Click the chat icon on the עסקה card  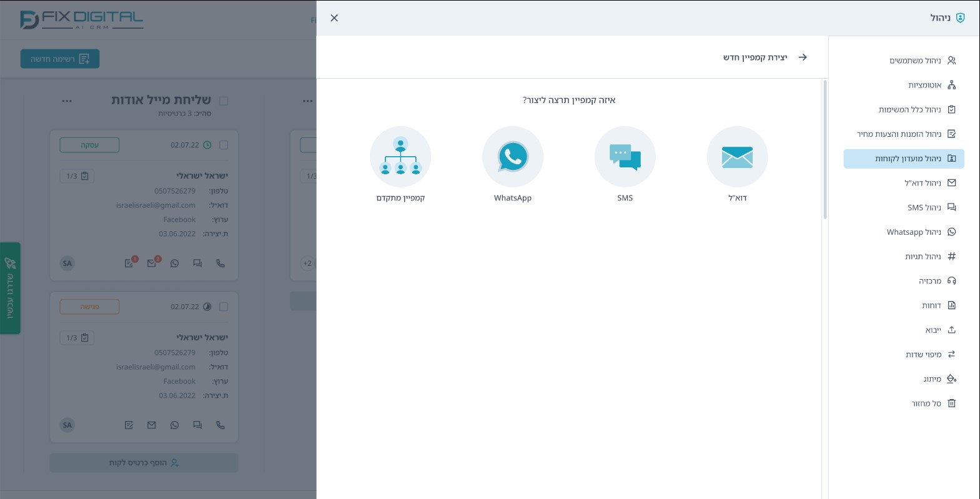(x=197, y=264)
